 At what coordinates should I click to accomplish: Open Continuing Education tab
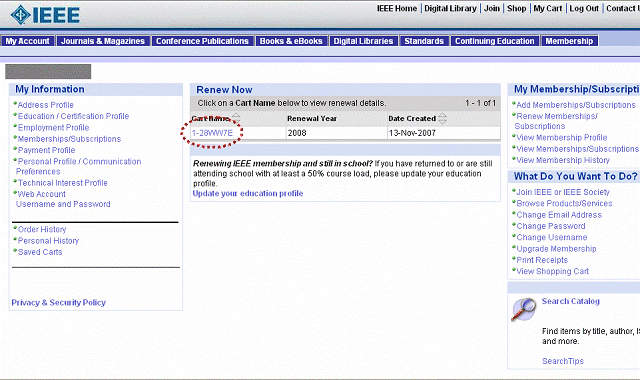click(495, 41)
